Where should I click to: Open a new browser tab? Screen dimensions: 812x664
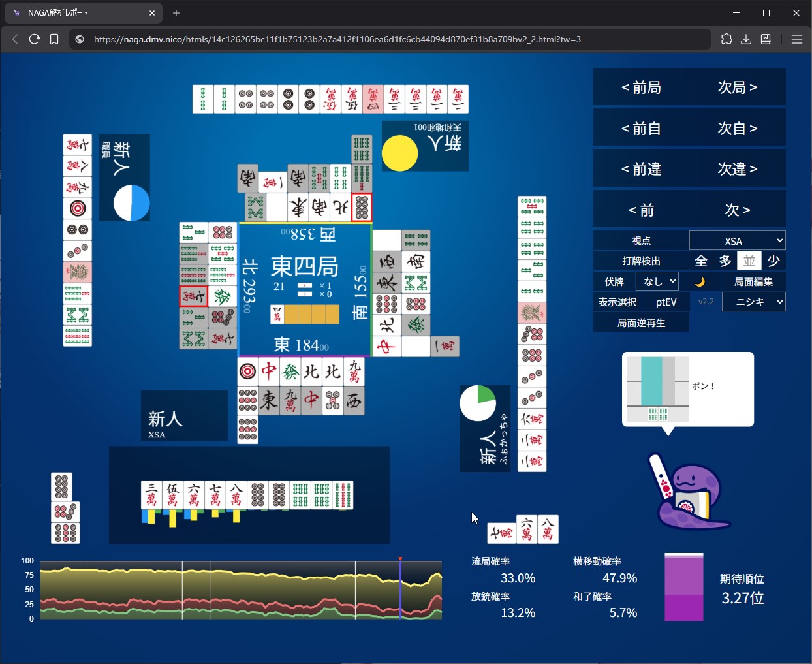(176, 13)
